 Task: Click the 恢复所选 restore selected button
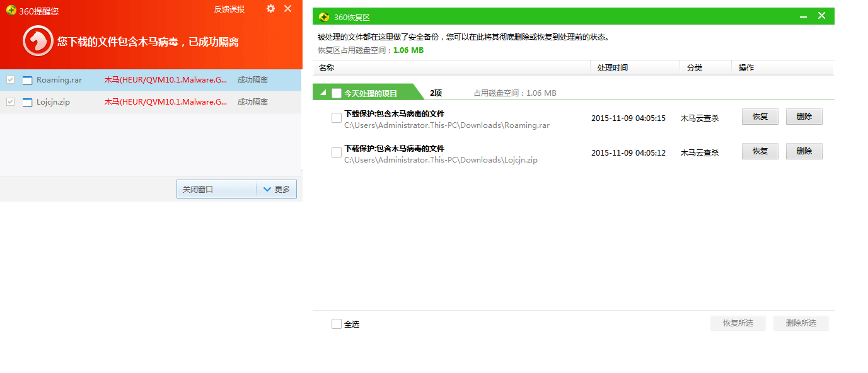point(738,323)
